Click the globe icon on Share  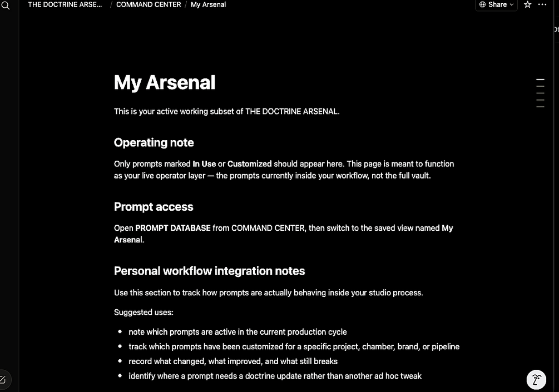482,4
